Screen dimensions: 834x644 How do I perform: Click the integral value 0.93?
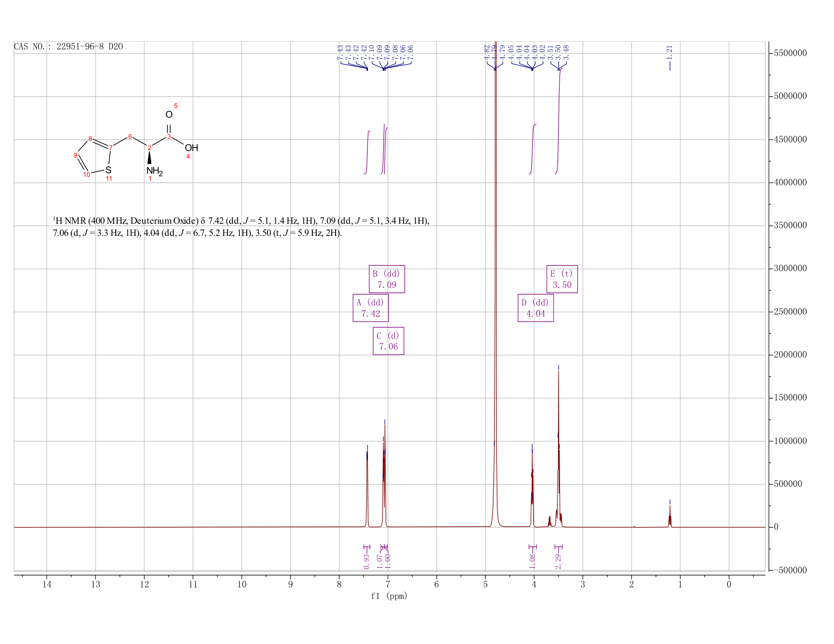click(367, 561)
